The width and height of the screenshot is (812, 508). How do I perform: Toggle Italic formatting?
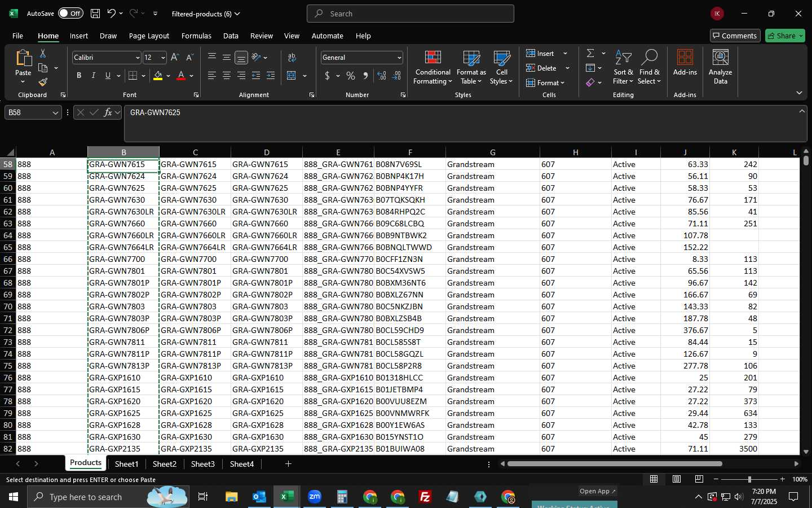tap(94, 76)
